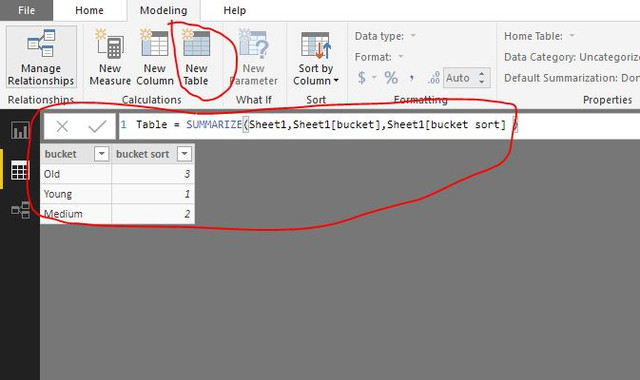Open Manage Relationships dialog
This screenshot has height=380, width=640.
41,57
